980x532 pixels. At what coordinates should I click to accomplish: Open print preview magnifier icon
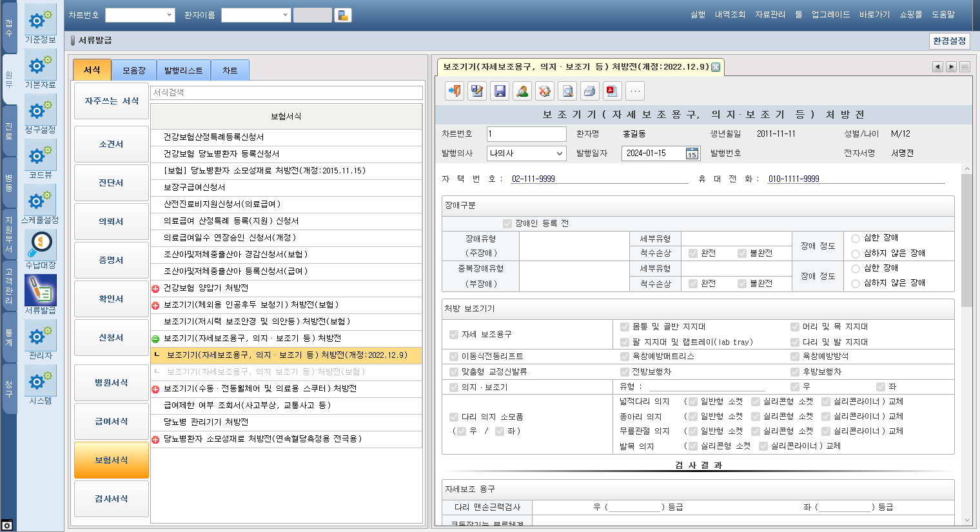567,91
